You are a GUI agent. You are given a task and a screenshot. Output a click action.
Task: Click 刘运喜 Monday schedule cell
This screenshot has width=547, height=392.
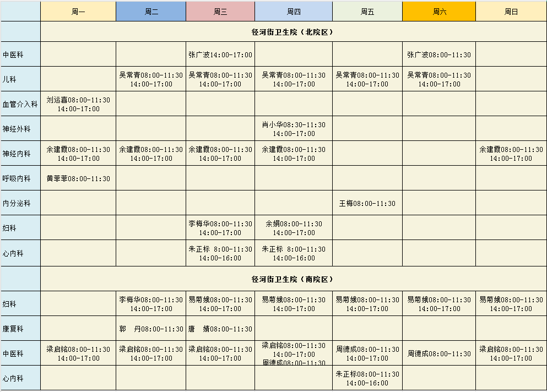[78, 104]
